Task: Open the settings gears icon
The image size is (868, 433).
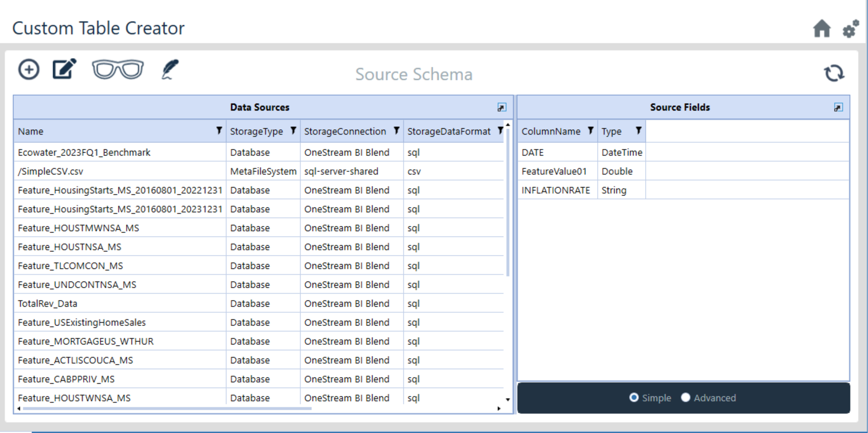Action: coord(851,29)
